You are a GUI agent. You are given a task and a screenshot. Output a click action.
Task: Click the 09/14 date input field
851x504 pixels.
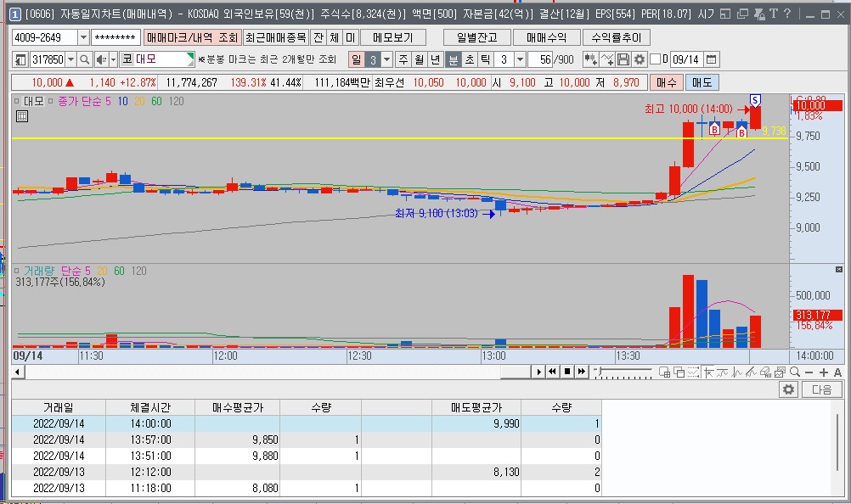pyautogui.click(x=686, y=59)
